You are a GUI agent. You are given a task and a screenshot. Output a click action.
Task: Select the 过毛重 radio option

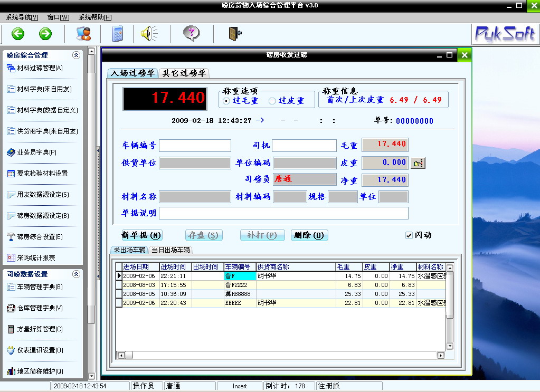tap(227, 101)
